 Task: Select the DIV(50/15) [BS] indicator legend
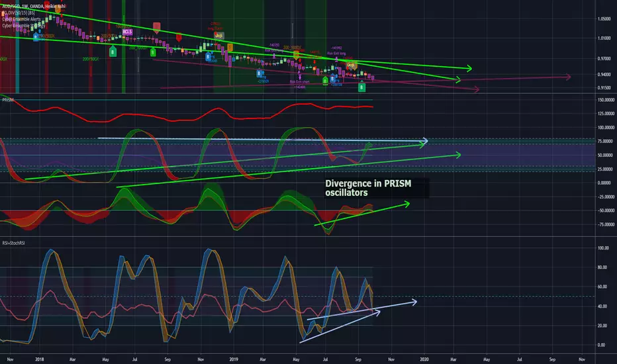pos(20,13)
